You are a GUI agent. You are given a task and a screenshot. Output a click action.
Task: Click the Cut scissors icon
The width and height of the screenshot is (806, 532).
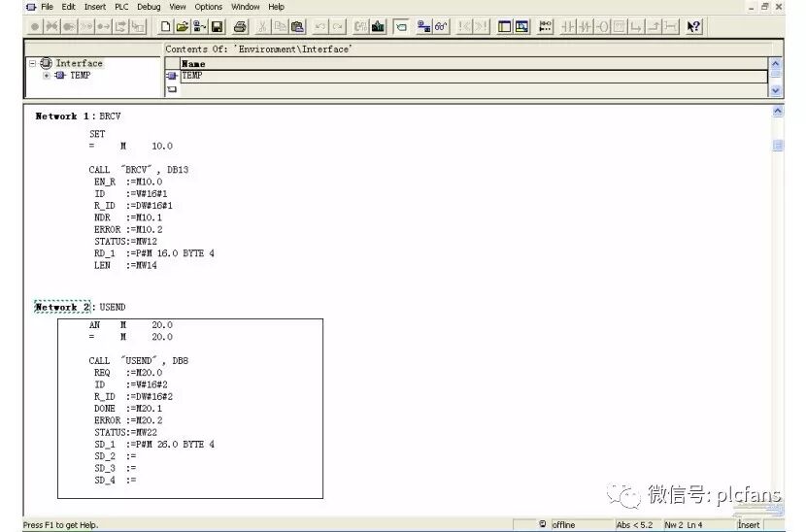(x=262, y=26)
